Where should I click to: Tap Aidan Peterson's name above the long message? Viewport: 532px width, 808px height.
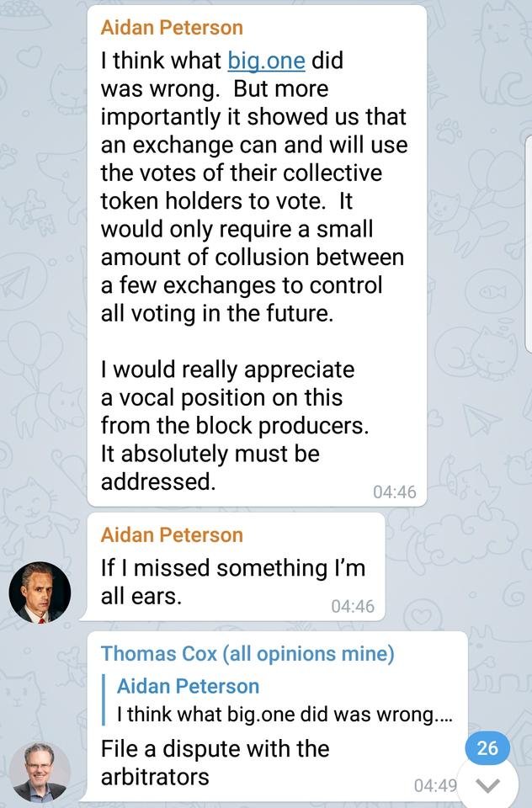[172, 27]
